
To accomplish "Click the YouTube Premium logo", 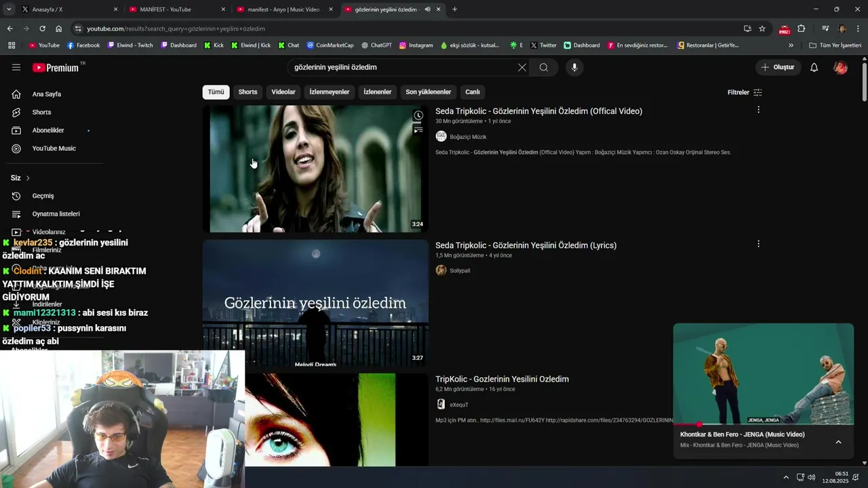I will 56,68.
